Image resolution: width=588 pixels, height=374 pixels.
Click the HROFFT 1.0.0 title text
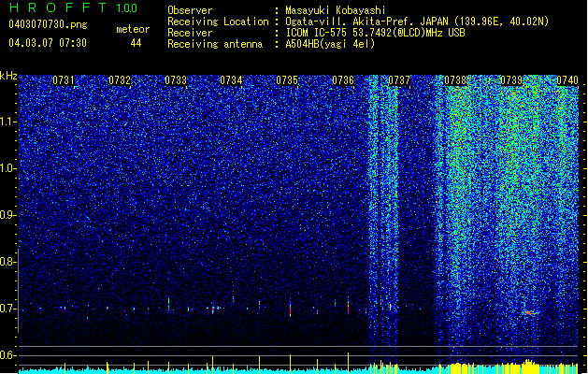pos(74,7)
